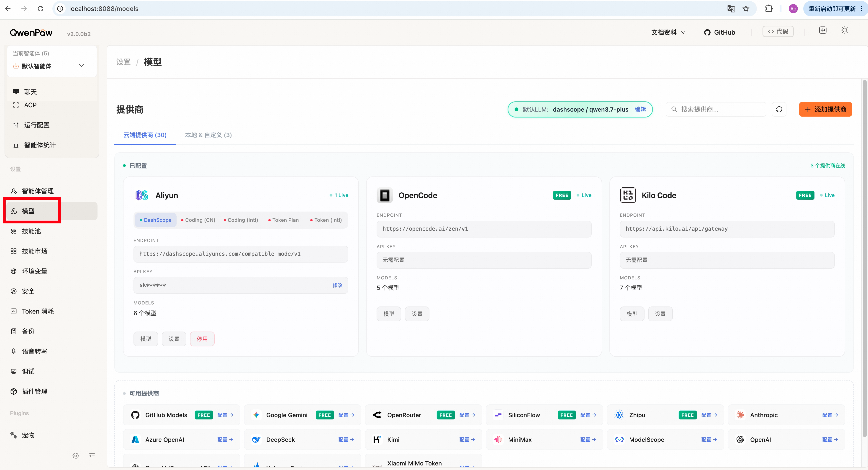
Task: Open Kilo Code 设置 button
Action: click(660, 314)
